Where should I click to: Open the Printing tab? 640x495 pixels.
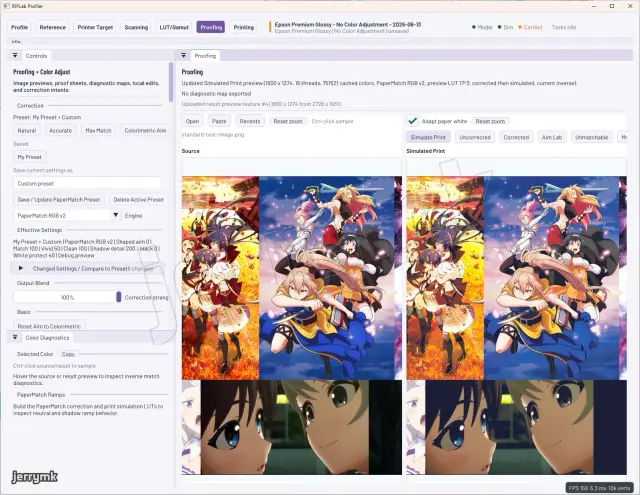(x=244, y=27)
